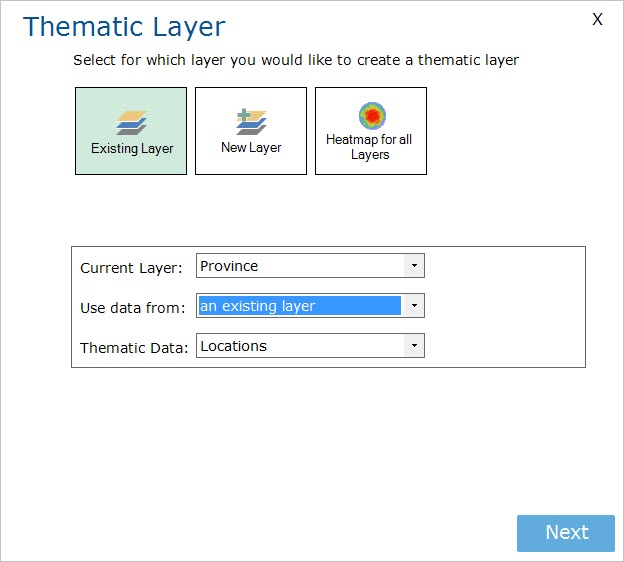Click the New Layer icon with green plus
The height and width of the screenshot is (562, 624).
[251, 122]
